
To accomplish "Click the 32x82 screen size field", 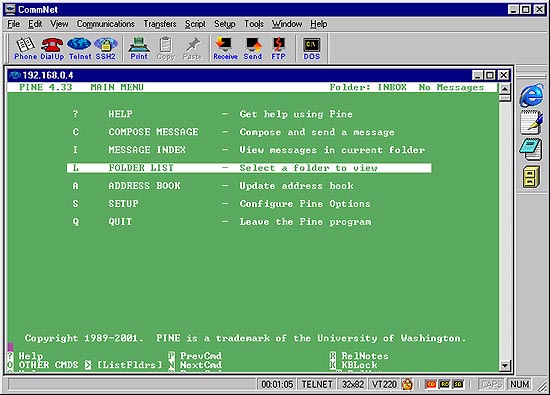I will [x=353, y=384].
